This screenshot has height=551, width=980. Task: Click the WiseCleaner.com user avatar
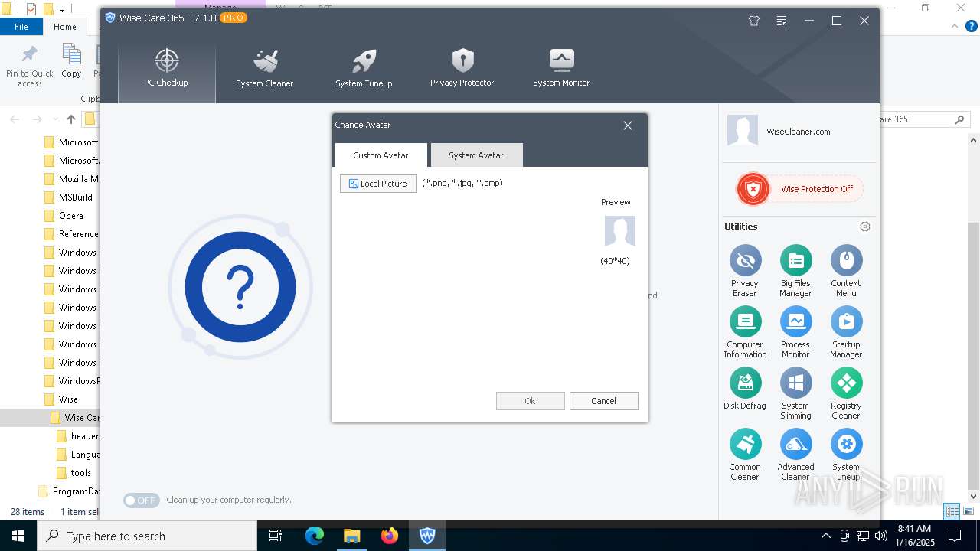pos(742,131)
